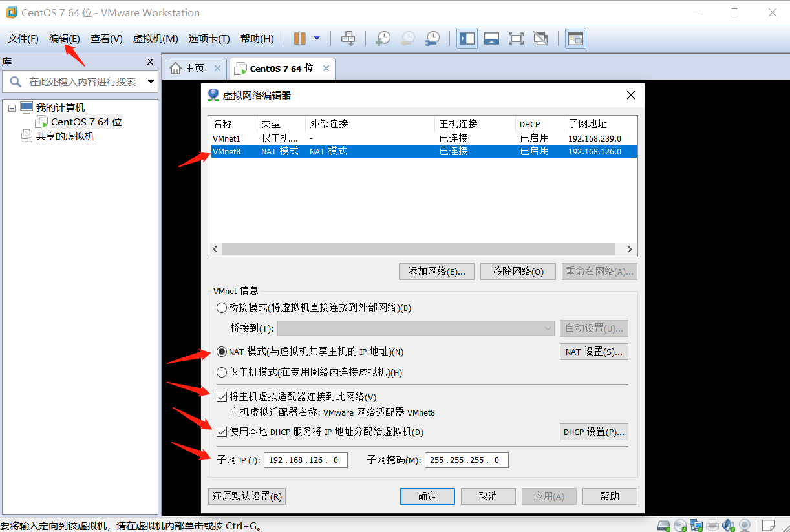Viewport: 790px width, 532px height.
Task: Click the sound card status icon
Action: coord(729,525)
